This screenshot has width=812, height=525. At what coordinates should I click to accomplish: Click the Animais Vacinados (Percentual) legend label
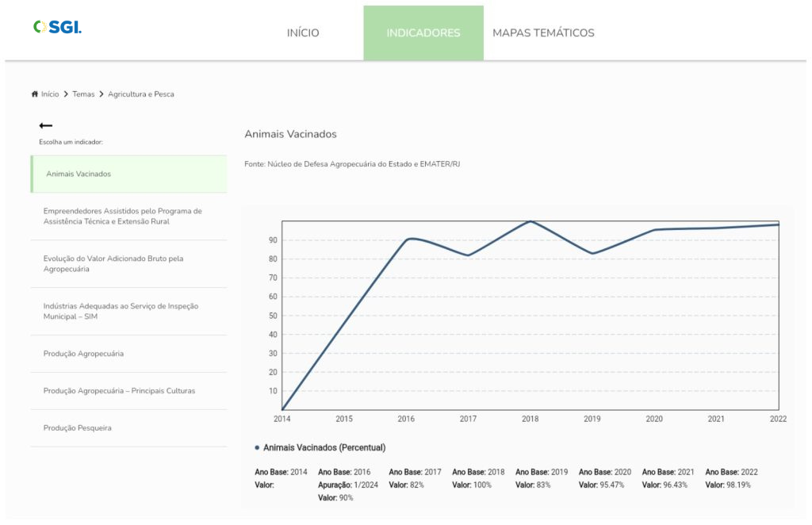[324, 448]
